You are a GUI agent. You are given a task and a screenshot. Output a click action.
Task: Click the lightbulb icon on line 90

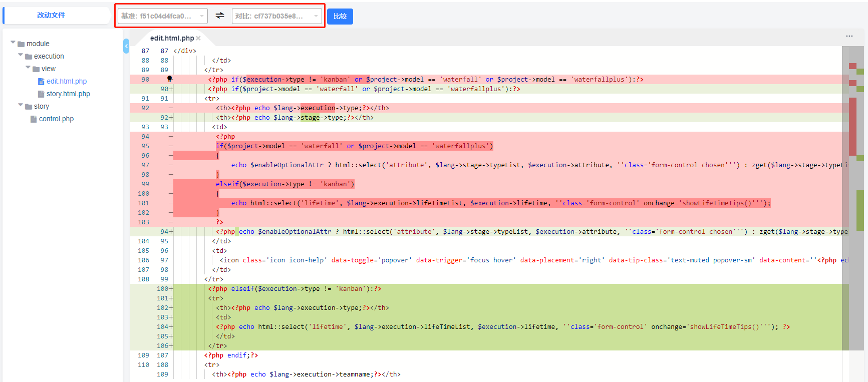point(169,79)
